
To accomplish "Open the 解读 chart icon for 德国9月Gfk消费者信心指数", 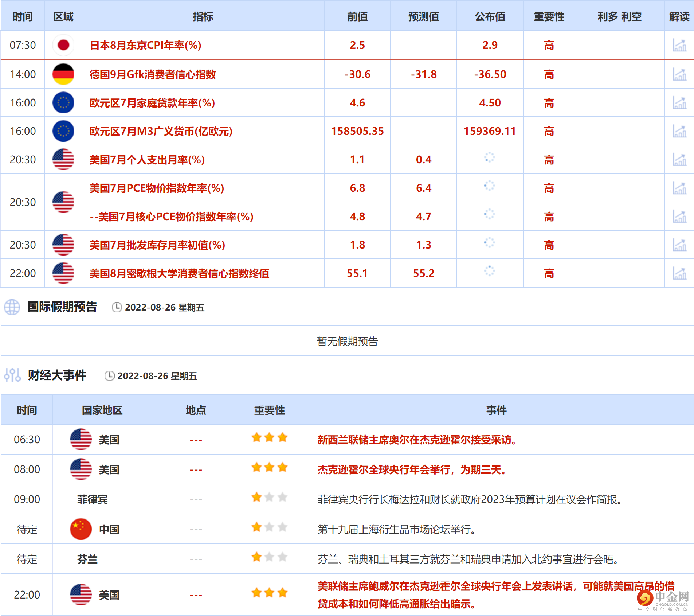I will coord(678,74).
